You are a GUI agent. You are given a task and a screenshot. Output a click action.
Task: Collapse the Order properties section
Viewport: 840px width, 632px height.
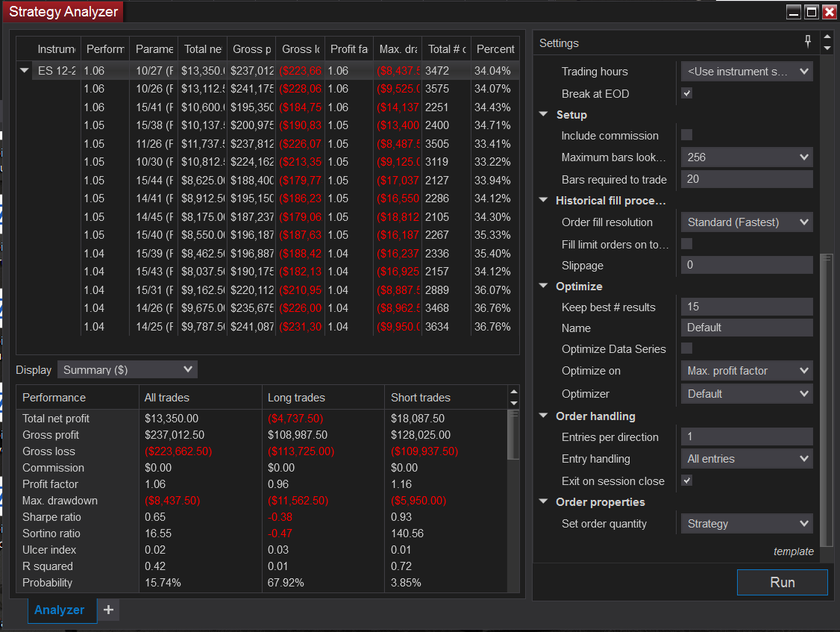[543, 501]
